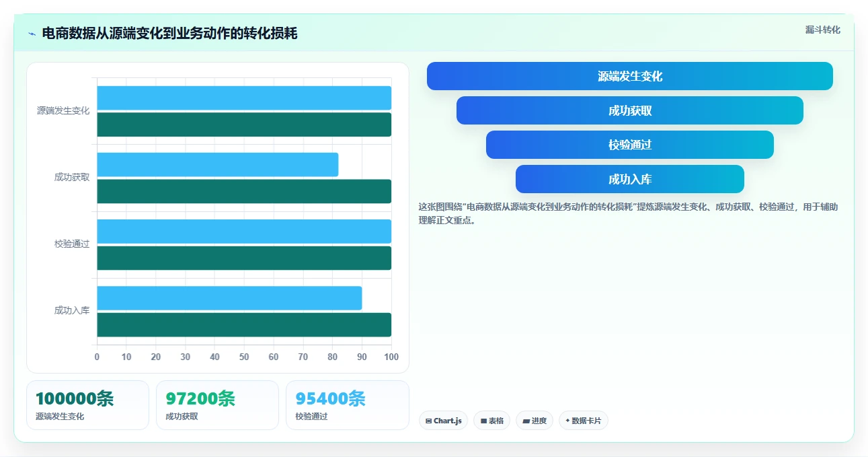Click the x-axis tick label 0

(97, 357)
